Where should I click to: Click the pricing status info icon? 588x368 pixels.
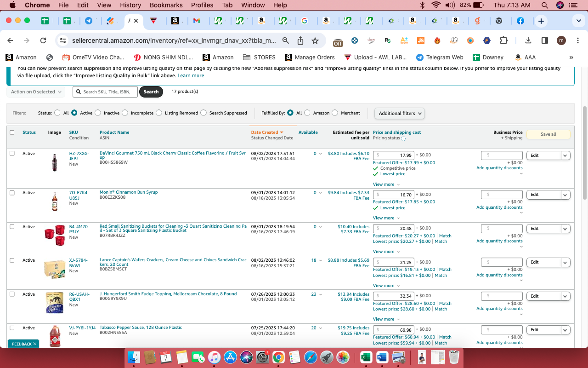pyautogui.click(x=403, y=138)
